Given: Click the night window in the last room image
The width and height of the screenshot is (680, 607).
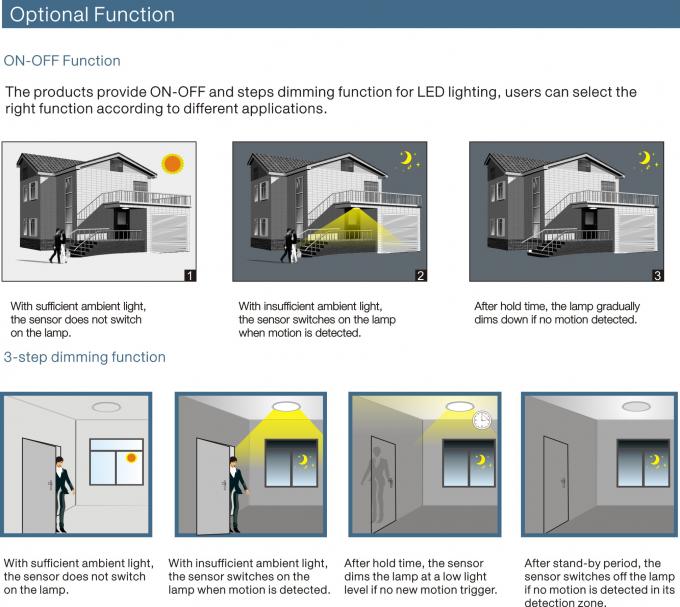Looking at the screenshot, I should 641,463.
